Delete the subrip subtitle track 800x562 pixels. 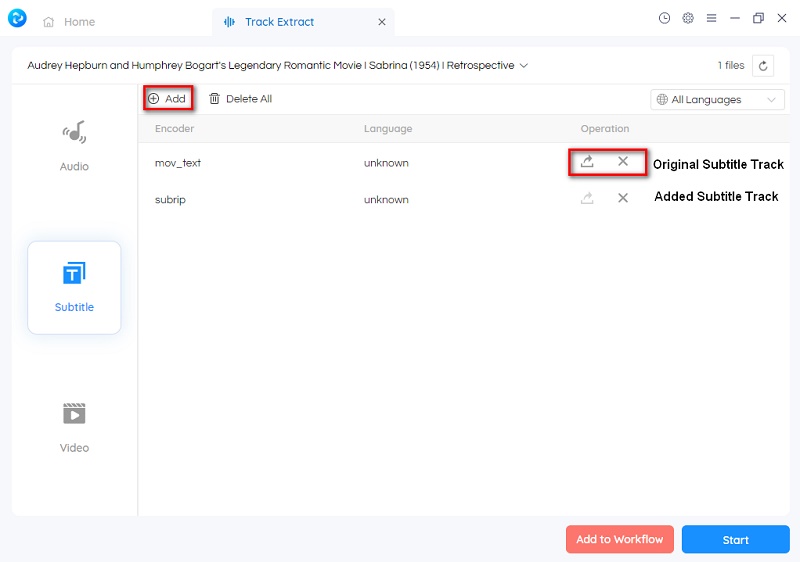pyautogui.click(x=623, y=199)
